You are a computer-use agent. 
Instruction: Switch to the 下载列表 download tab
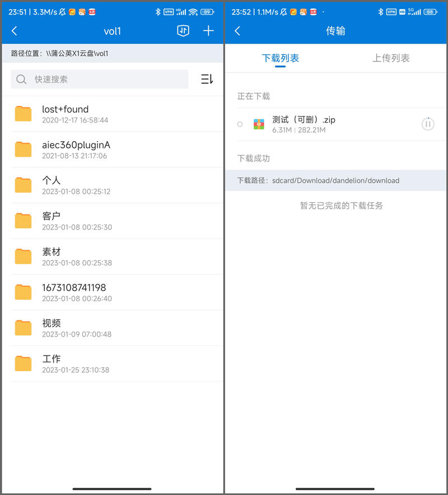click(x=281, y=58)
